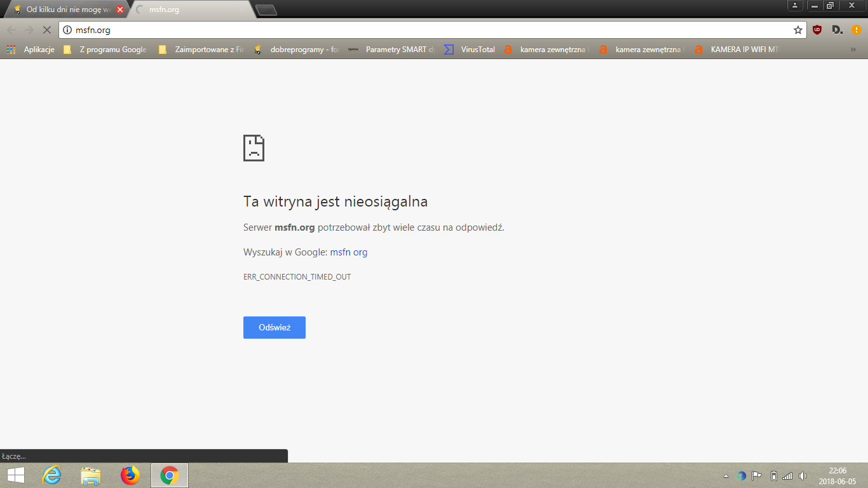Stop loading the page with the X button
Image resolution: width=868 pixels, height=488 pixels.
click(x=46, y=30)
